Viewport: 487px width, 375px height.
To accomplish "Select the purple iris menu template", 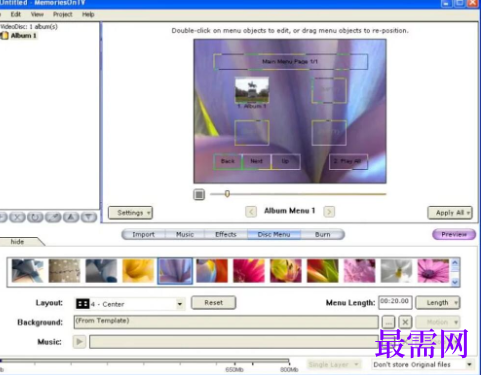I will (x=175, y=271).
